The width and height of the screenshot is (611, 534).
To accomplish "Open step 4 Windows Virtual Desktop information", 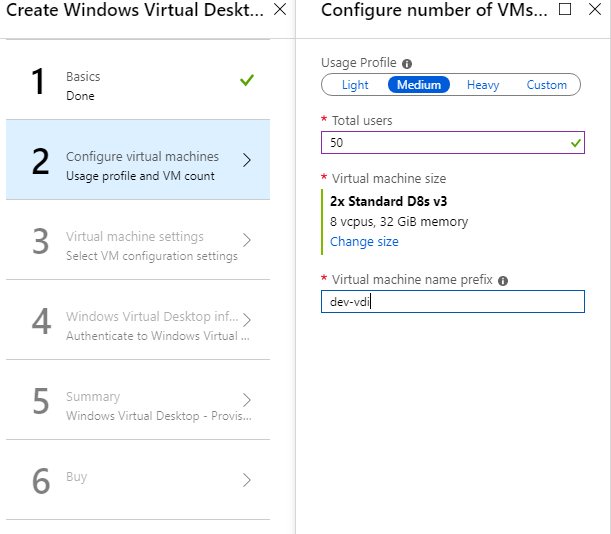I will pyautogui.click(x=138, y=320).
